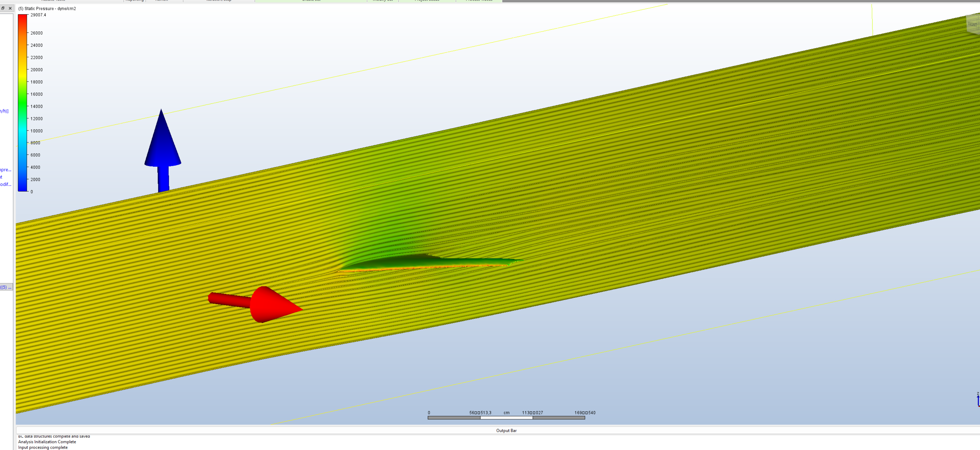Click the legend minimum value 0
980x450 pixels.
click(32, 192)
